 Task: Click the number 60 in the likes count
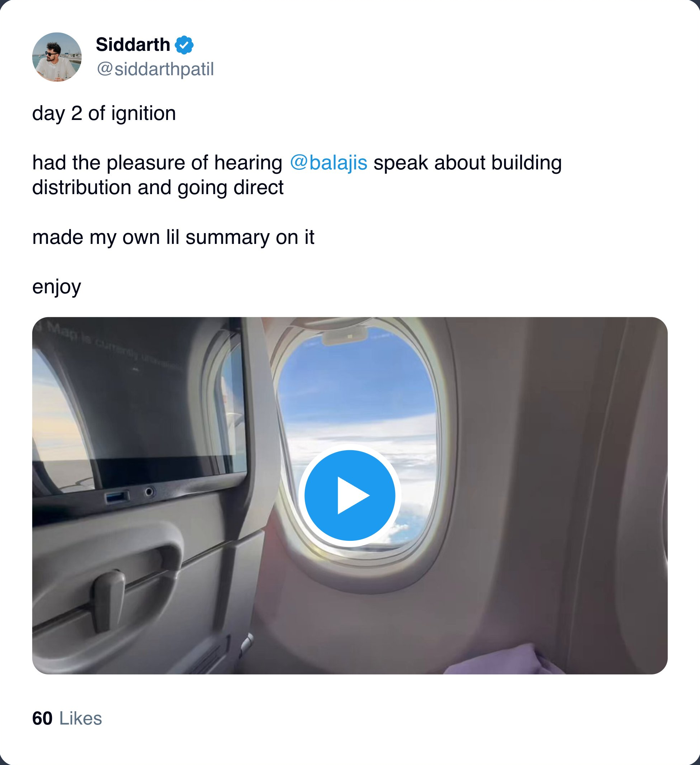(42, 718)
